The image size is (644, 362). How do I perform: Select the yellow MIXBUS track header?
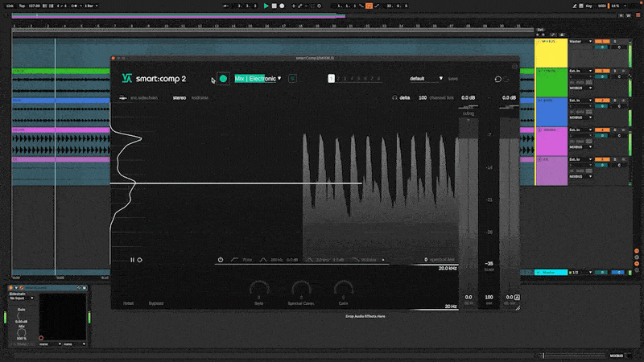[x=551, y=53]
